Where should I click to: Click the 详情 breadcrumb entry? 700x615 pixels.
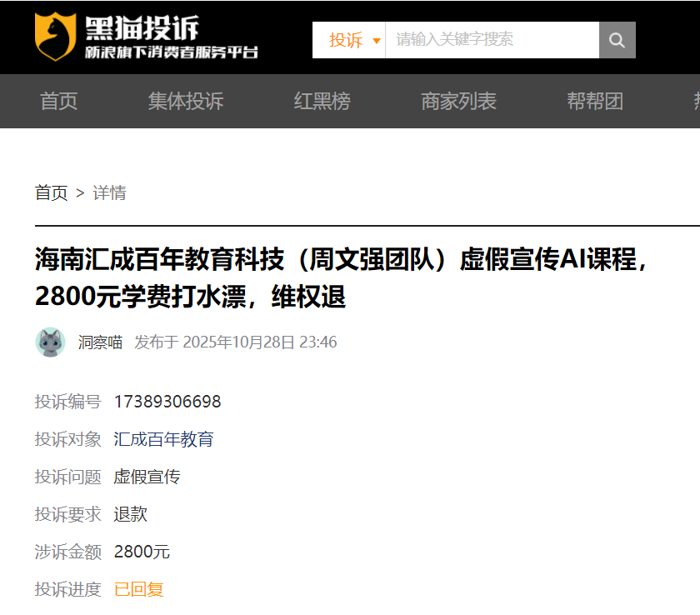[x=109, y=192]
